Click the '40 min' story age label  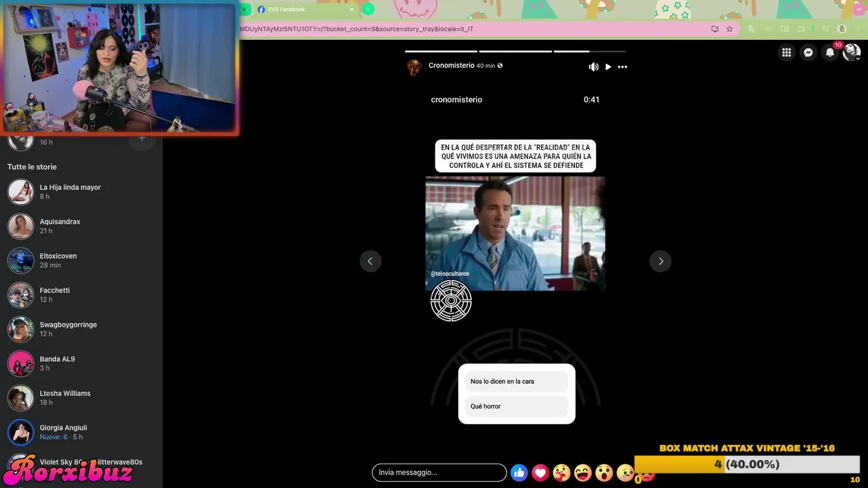coord(486,66)
